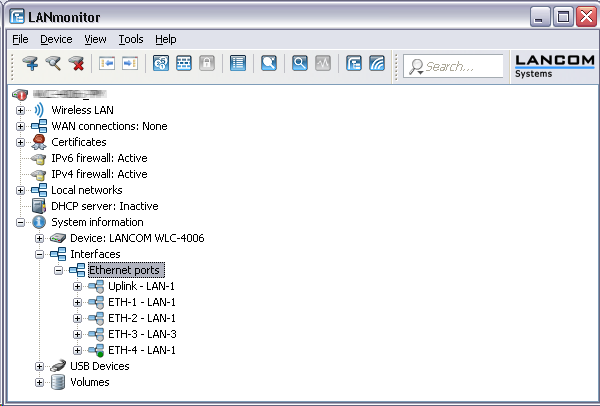
Task: Expand the USB Devices node
Action: [x=40, y=366]
